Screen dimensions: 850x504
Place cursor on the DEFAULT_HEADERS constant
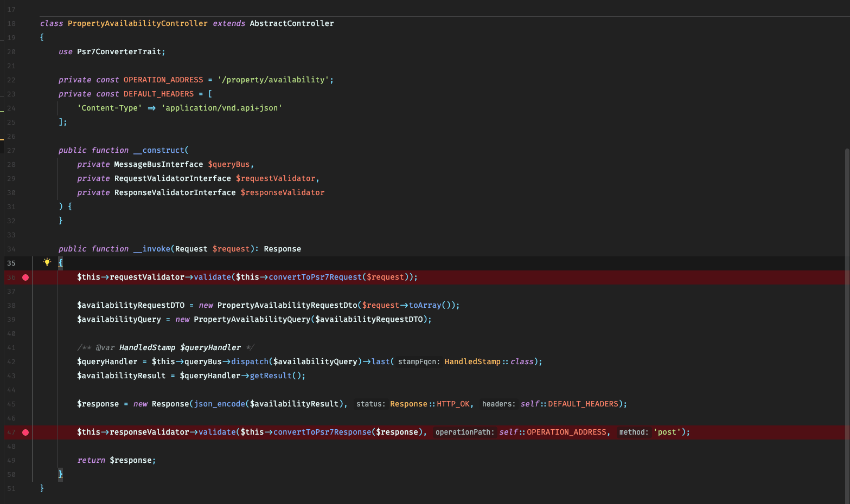pos(158,93)
